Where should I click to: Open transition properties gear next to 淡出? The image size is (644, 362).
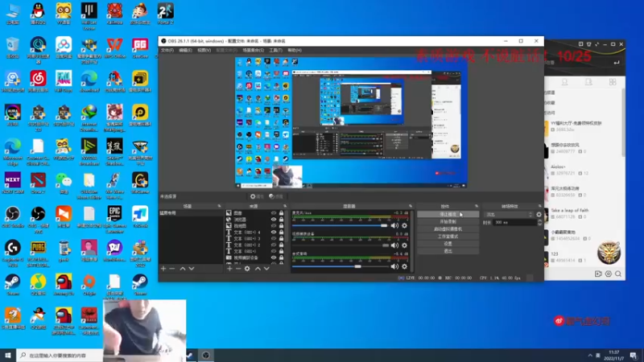point(539,214)
